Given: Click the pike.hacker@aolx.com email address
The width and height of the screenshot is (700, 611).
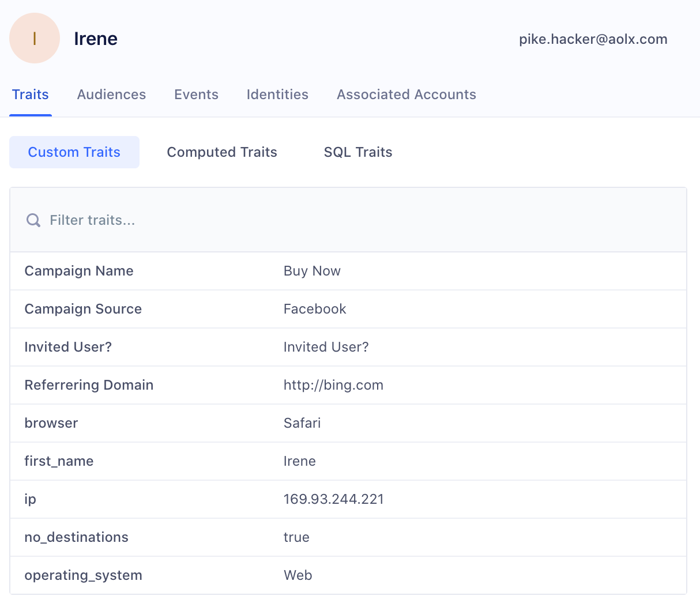Looking at the screenshot, I should click(x=593, y=39).
